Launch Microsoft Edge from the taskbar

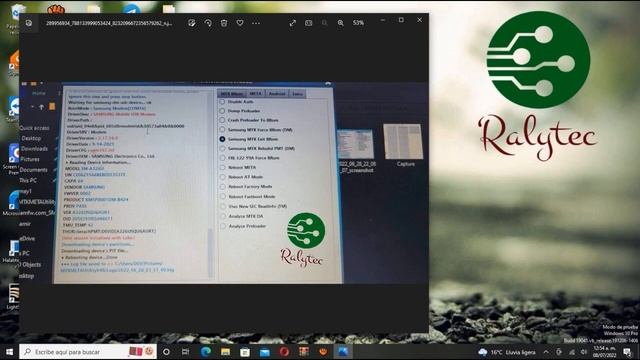pos(205,351)
